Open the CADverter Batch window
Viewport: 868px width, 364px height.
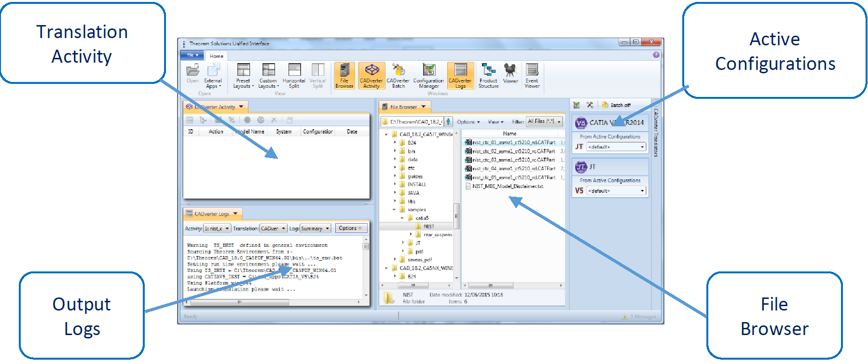tap(398, 76)
